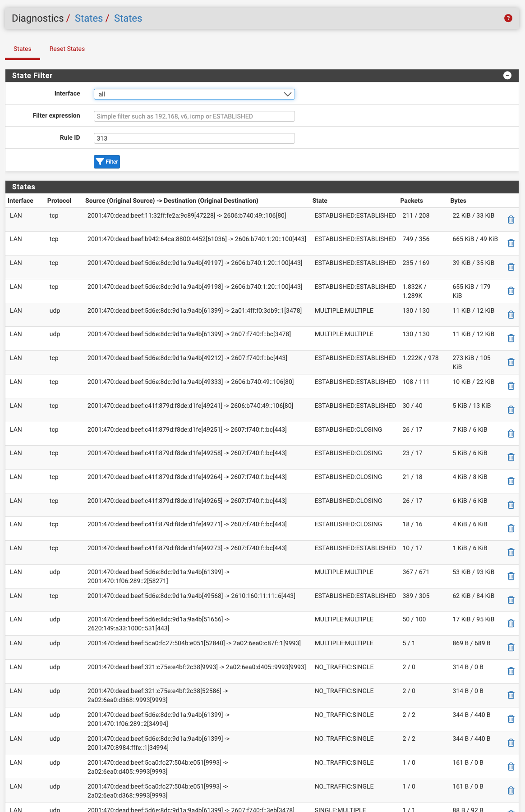Viewport: 525px width, 812px height.
Task: Delete the state to 2001:470:8984:fffe::1
Action: point(511,743)
